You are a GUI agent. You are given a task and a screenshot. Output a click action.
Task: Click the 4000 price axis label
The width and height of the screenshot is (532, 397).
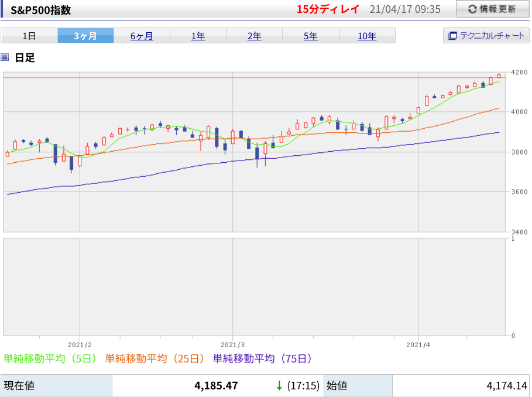[520, 112]
